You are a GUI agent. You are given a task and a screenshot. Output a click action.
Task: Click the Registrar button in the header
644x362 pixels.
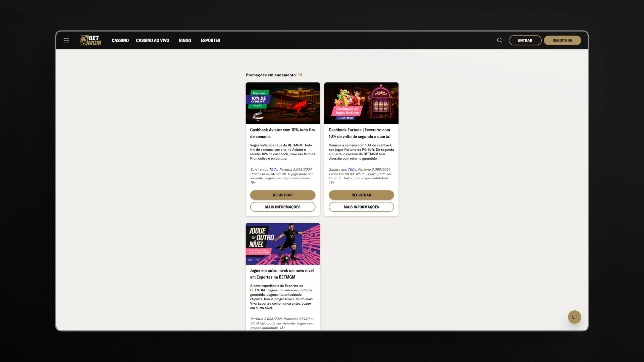(x=562, y=40)
